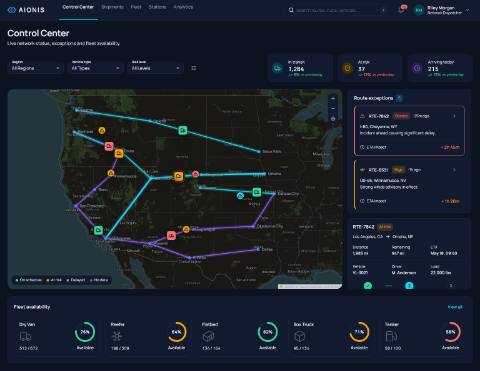Click the AIONIS logo

26,10
